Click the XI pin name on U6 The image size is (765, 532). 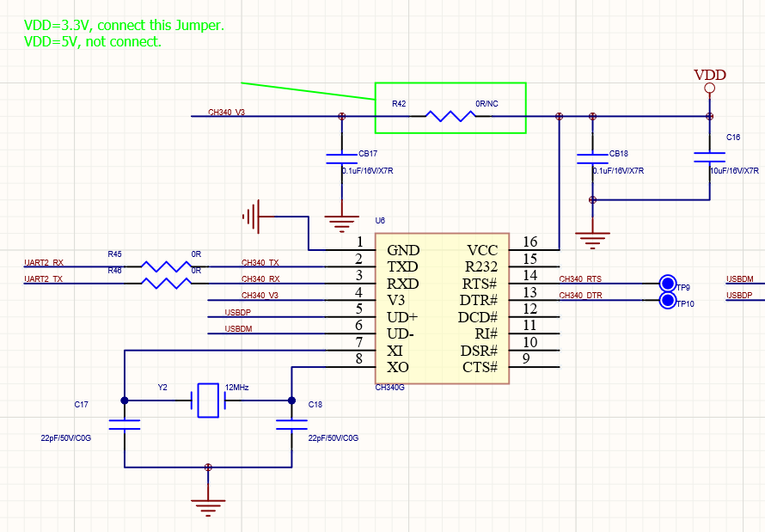tap(395, 351)
